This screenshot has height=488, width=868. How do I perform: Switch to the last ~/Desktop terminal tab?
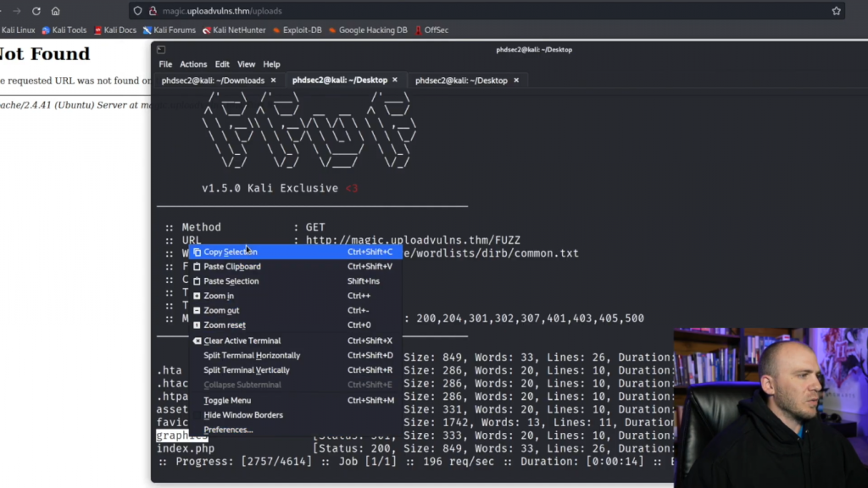coord(461,80)
